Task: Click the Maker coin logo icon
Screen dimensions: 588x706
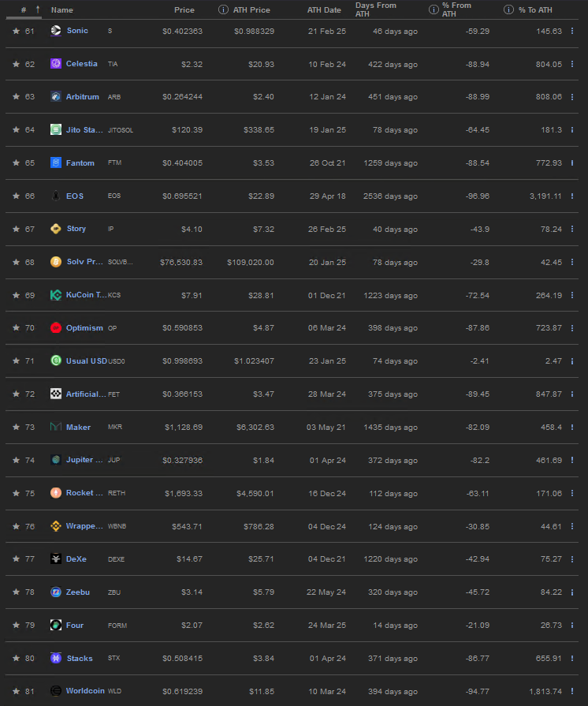Action: 56,427
